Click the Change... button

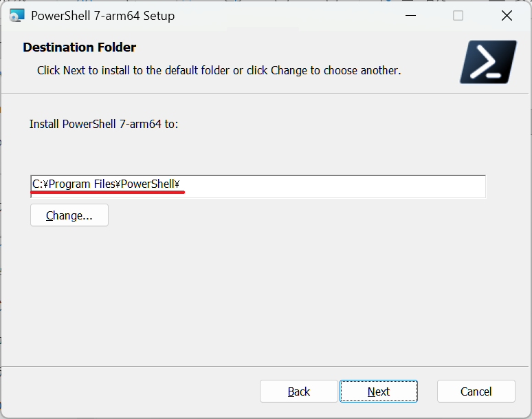[x=69, y=215]
